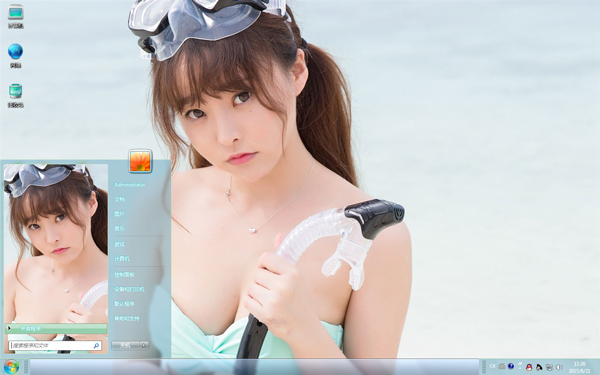Open 设备和打印机 (Devices and Printers)
The height and width of the screenshot is (375, 600).
click(129, 289)
